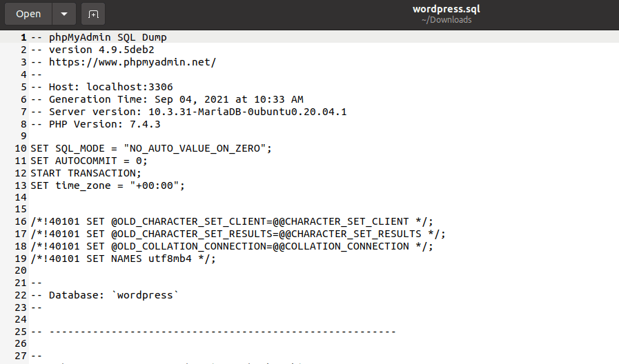Click the ~/Downloads path subtitle
The width and height of the screenshot is (619, 364).
click(446, 20)
